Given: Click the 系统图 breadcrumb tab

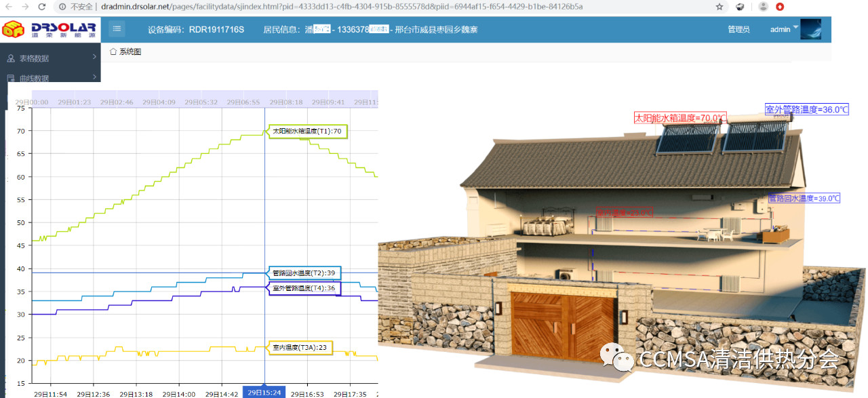Looking at the screenshot, I should coord(130,52).
